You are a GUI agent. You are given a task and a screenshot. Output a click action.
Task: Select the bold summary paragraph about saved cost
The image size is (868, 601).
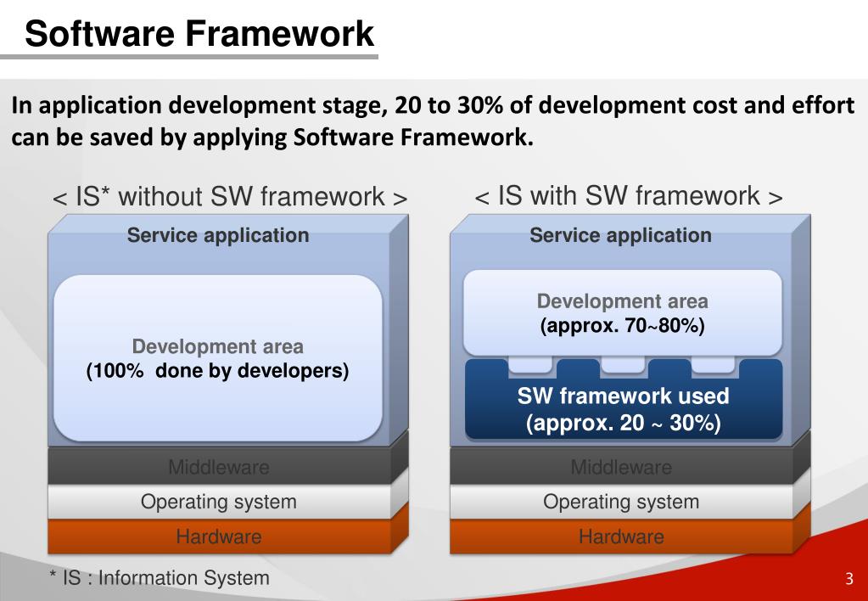pyautogui.click(x=432, y=121)
